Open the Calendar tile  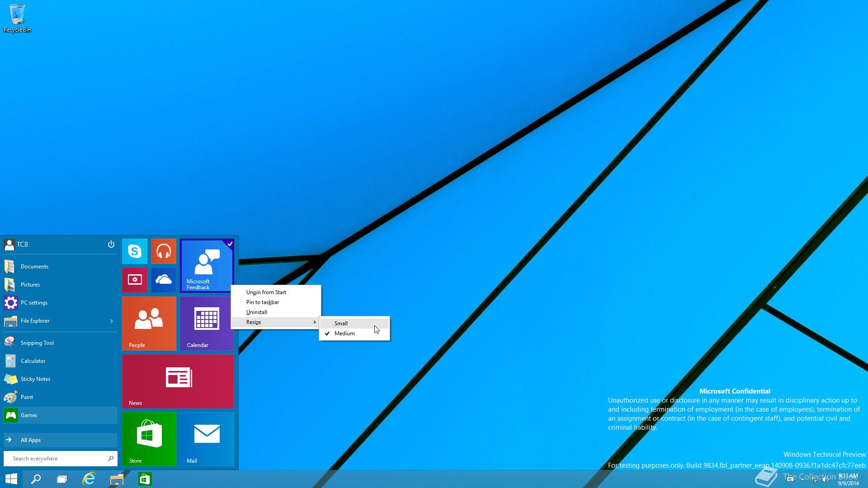tap(207, 324)
